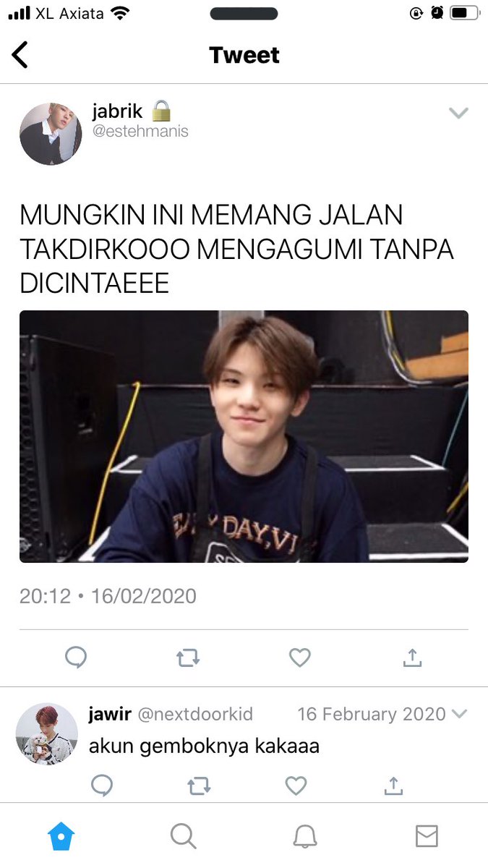The width and height of the screenshot is (488, 868).
Task: Like jabrik's tweet with the heart icon
Action: pyautogui.click(x=299, y=658)
